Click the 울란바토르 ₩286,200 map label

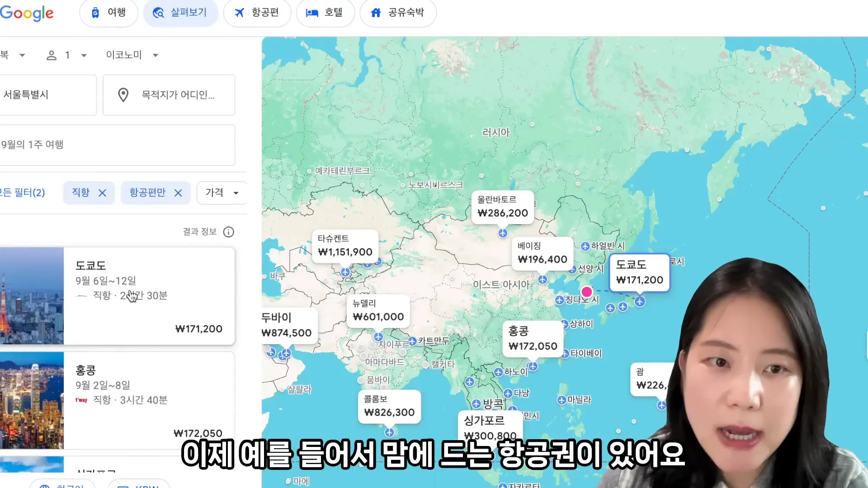coord(503,207)
